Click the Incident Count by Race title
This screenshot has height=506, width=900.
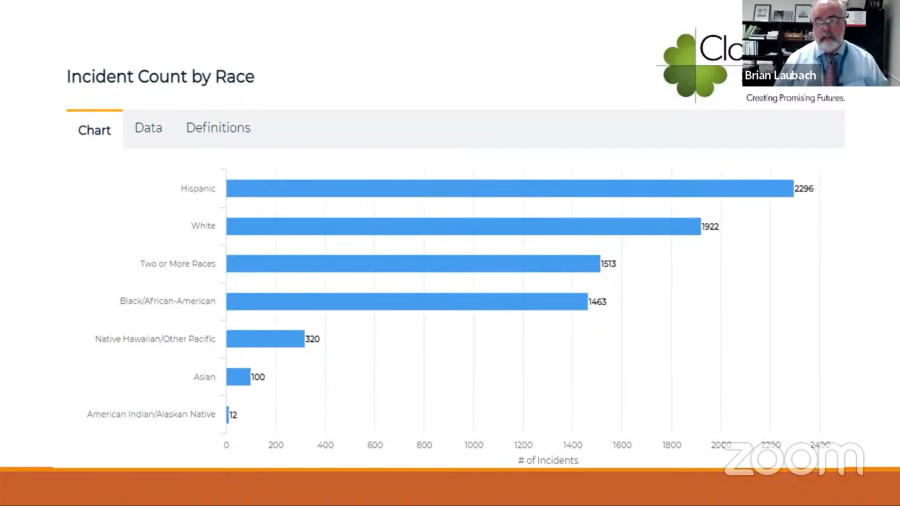coord(160,77)
